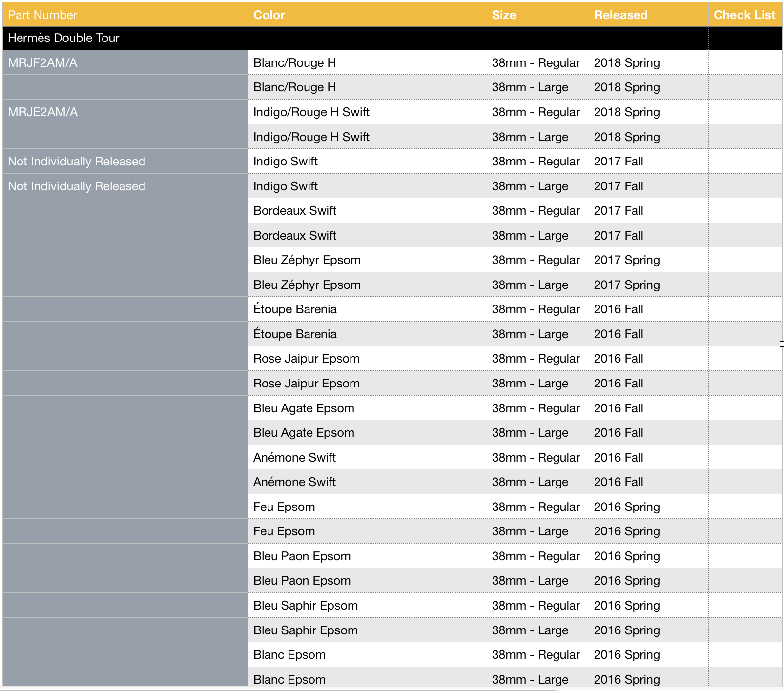The image size is (784, 691).
Task: Click 2016 Spring for Bleu Paon Epsom Large
Action: click(627, 581)
